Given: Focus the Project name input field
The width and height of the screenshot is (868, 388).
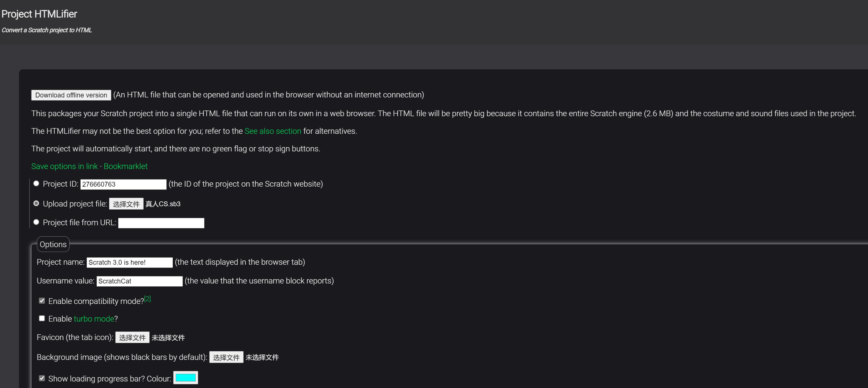Looking at the screenshot, I should (129, 263).
